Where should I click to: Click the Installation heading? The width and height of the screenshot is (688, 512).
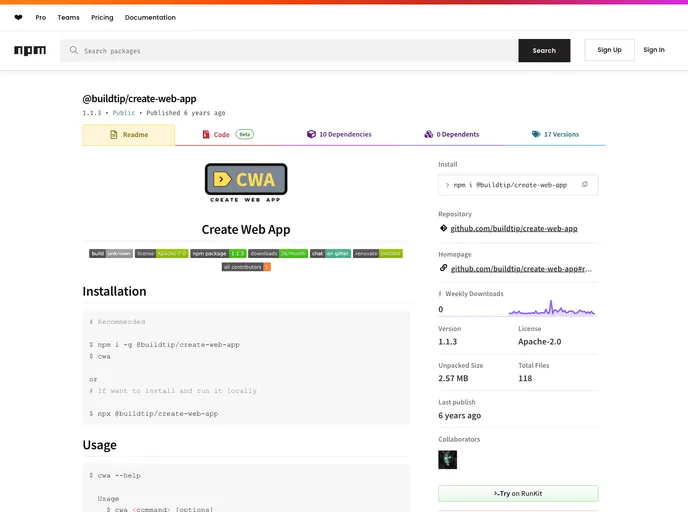(115, 291)
